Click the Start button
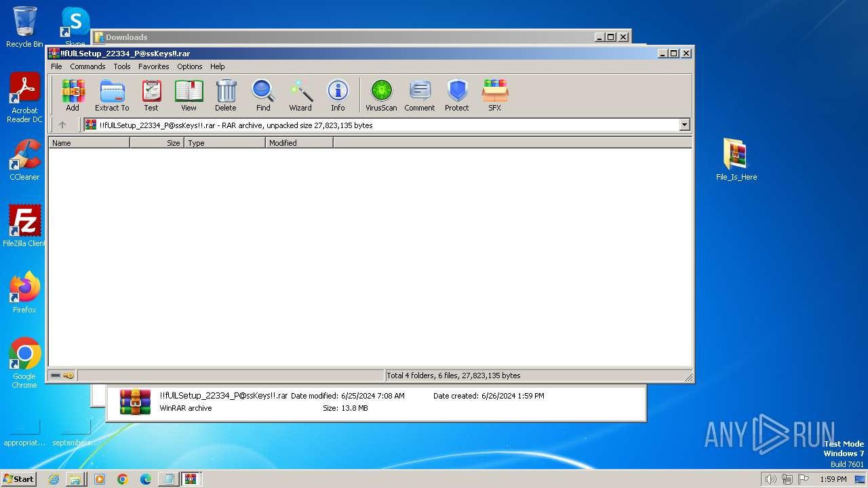 point(18,479)
